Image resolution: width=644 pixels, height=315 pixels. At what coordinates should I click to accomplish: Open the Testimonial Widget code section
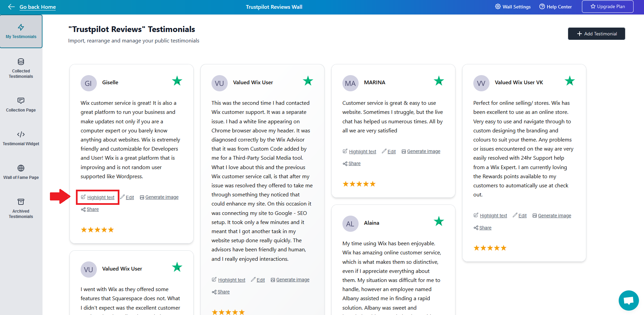pyautogui.click(x=21, y=138)
